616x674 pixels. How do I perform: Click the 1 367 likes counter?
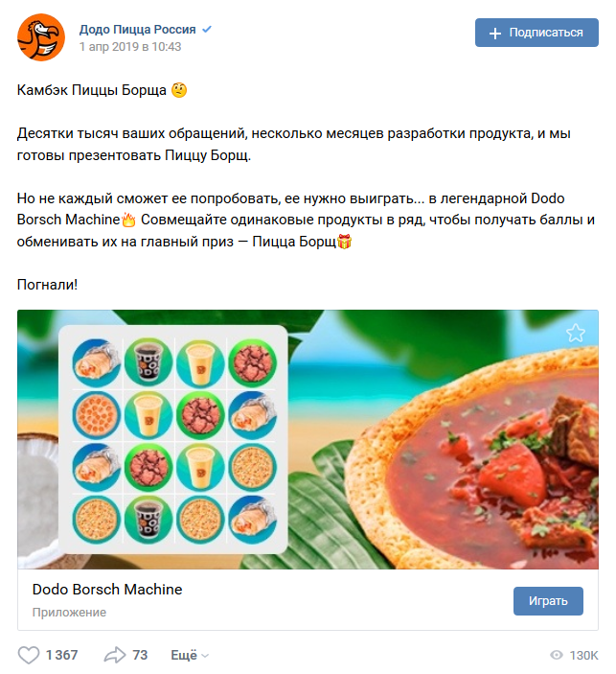(62, 655)
